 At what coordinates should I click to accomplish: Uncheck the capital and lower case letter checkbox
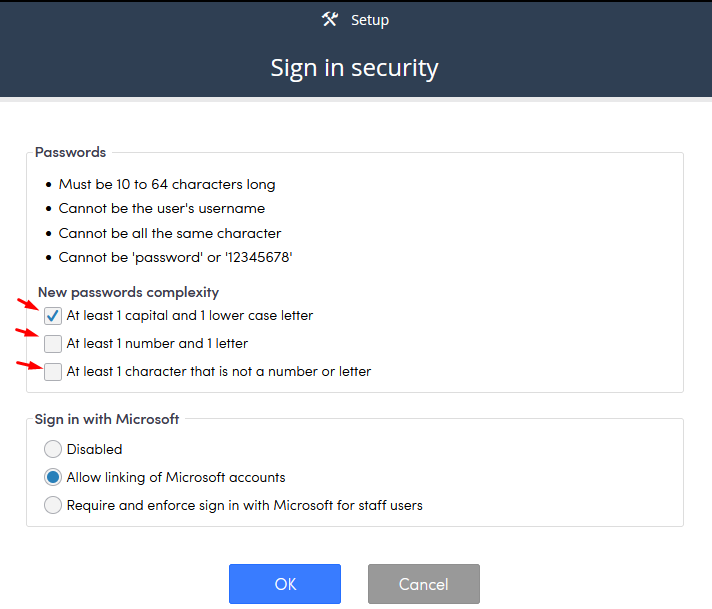pyautogui.click(x=53, y=316)
